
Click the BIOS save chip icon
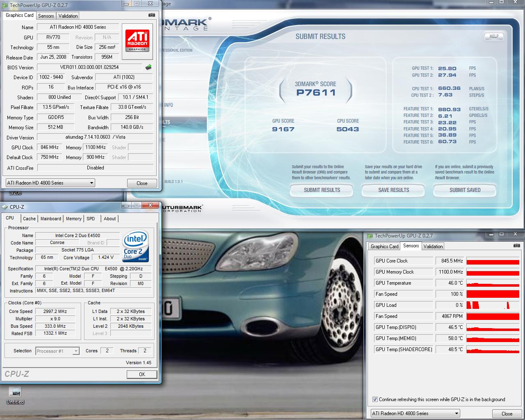148,67
